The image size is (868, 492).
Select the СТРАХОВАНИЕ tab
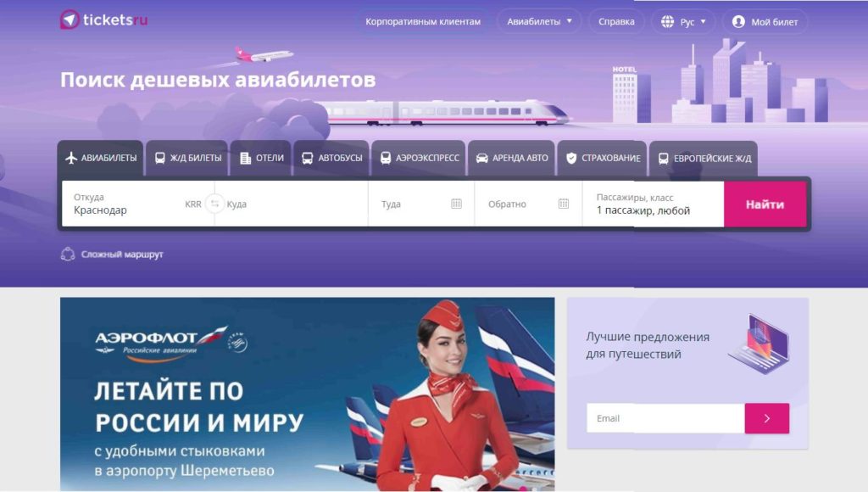pos(603,159)
